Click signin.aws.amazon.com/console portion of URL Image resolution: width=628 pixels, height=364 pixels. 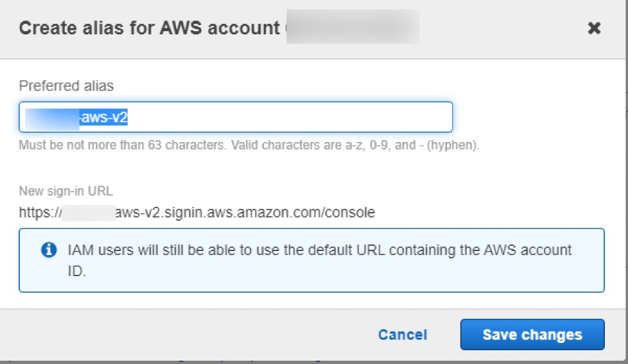(x=270, y=212)
